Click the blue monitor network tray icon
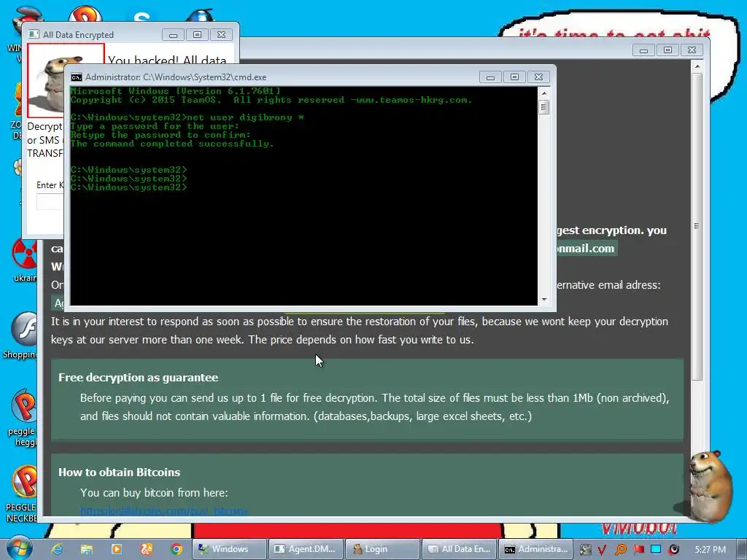This screenshot has height=560, width=747. pyautogui.click(x=656, y=550)
